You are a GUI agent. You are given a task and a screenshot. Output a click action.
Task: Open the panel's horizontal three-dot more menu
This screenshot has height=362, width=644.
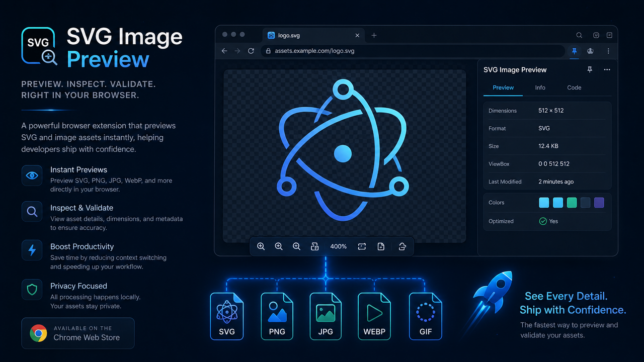(607, 70)
